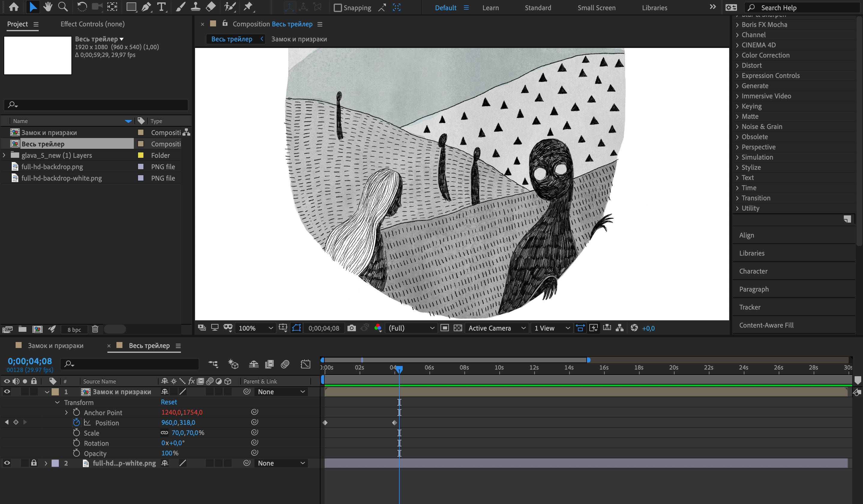The image size is (863, 504).
Task: Open the (Full) resolution dropdown
Action: pyautogui.click(x=411, y=328)
